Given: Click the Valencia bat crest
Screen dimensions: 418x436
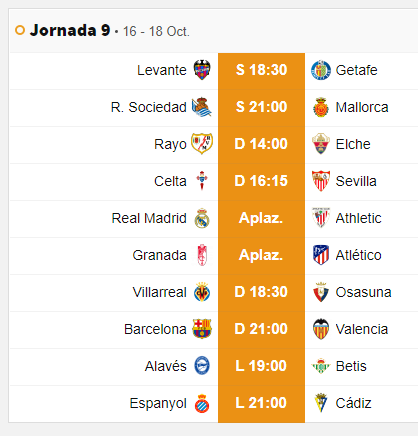Looking at the screenshot, I should (x=321, y=329).
